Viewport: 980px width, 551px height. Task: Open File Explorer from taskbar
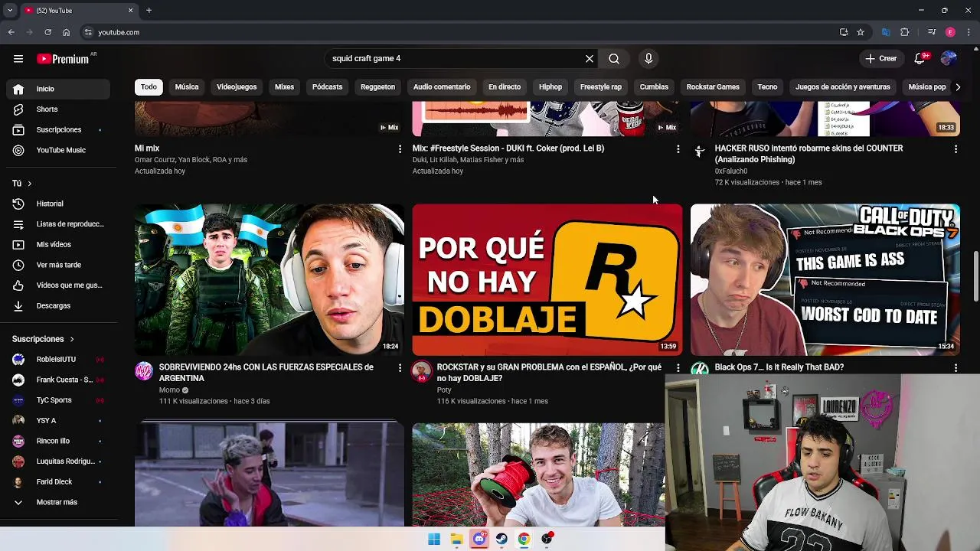pyautogui.click(x=456, y=539)
